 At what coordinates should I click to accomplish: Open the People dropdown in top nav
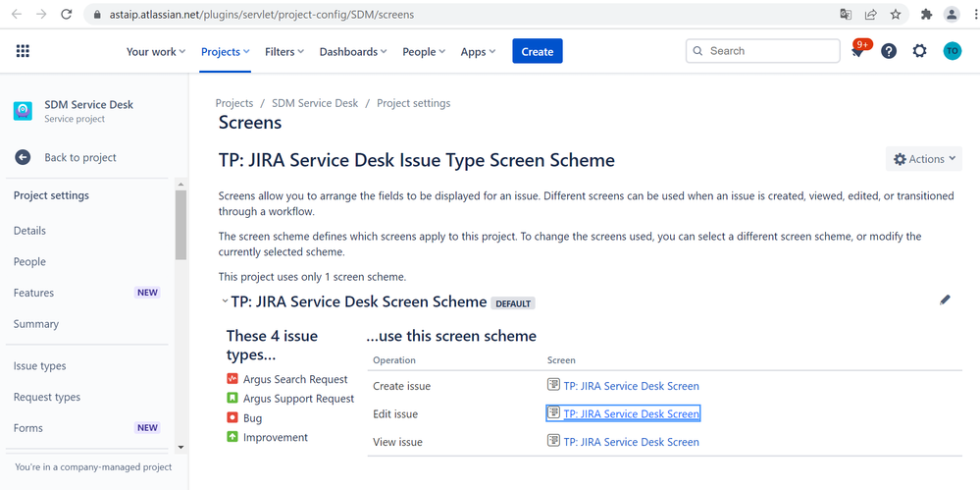point(424,51)
